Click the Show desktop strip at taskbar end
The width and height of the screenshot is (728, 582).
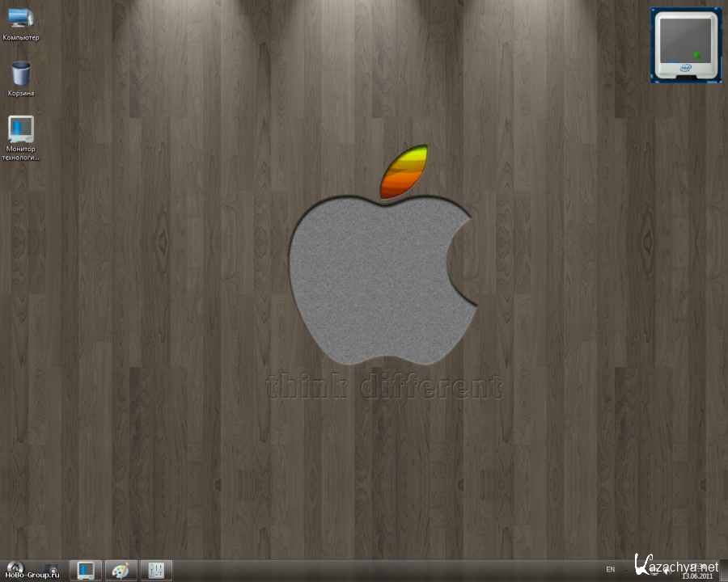coord(724,570)
